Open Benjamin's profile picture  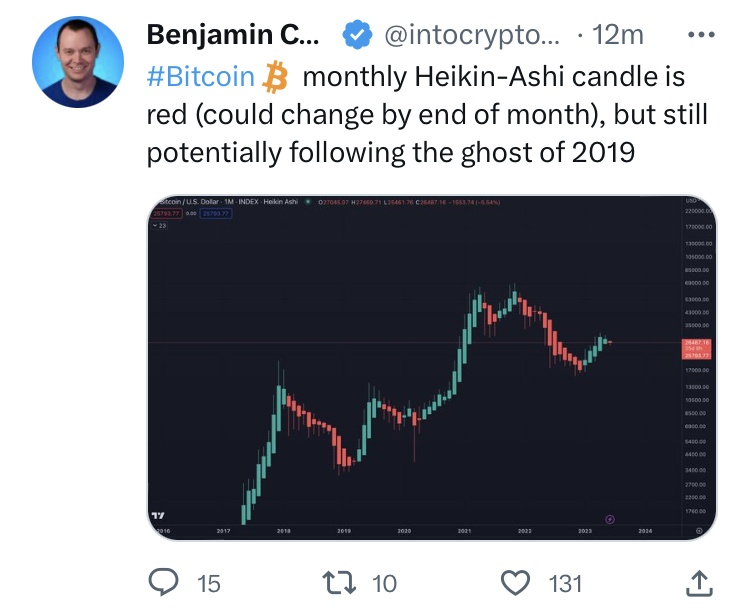coord(78,62)
